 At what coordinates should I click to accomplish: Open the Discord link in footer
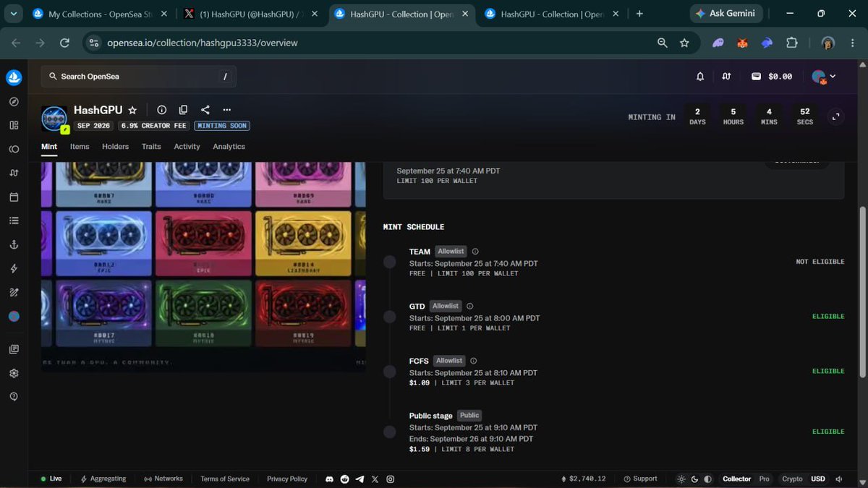pos(330,479)
